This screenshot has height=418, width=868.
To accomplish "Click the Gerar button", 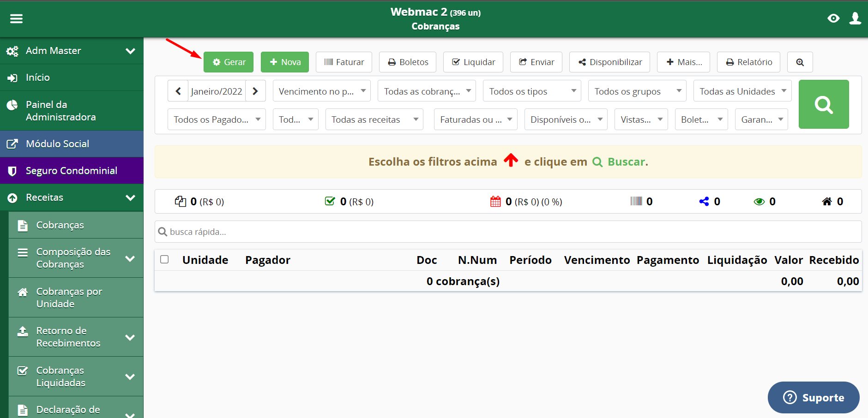I will coord(229,62).
